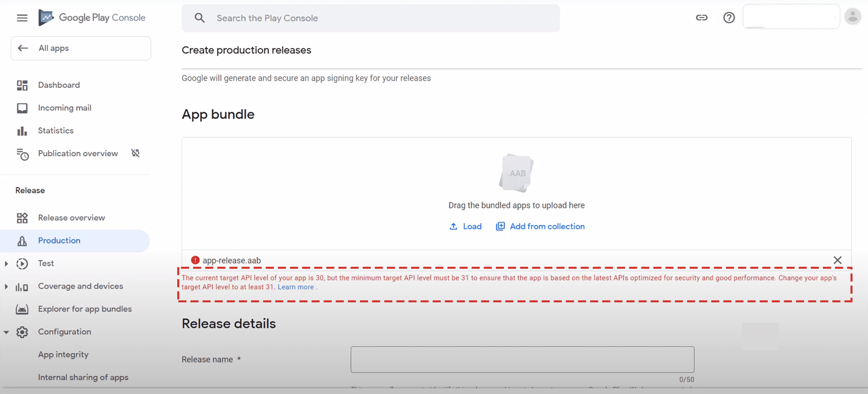Expand the Coverage and devices section

click(x=6, y=286)
